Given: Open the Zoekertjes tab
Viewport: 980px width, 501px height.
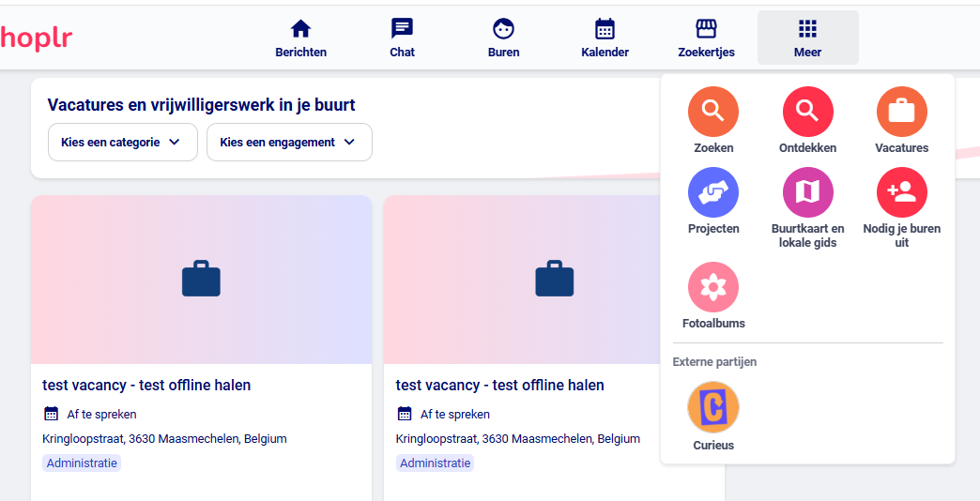Looking at the screenshot, I should coord(706,38).
